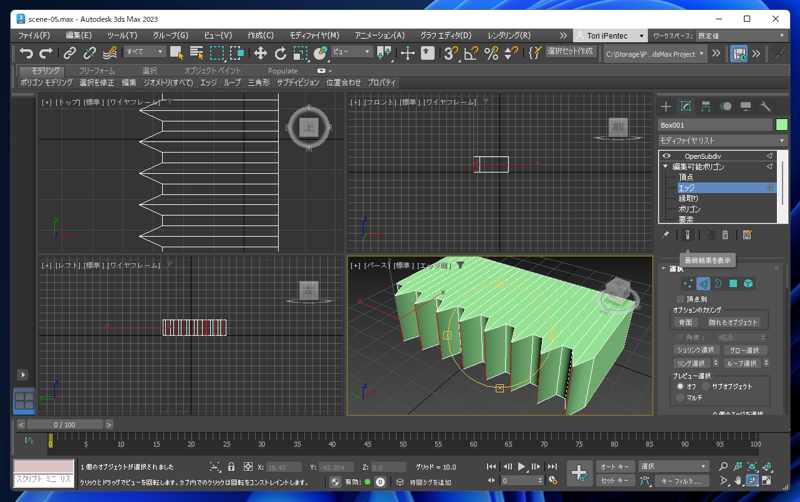Select the マルチ radio button
The height and width of the screenshot is (502, 800).
[x=680, y=397]
